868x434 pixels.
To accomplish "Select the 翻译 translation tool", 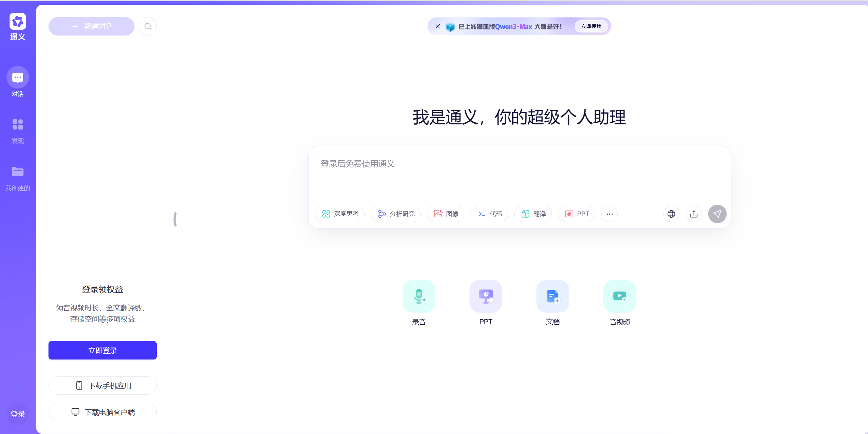I will (x=533, y=214).
